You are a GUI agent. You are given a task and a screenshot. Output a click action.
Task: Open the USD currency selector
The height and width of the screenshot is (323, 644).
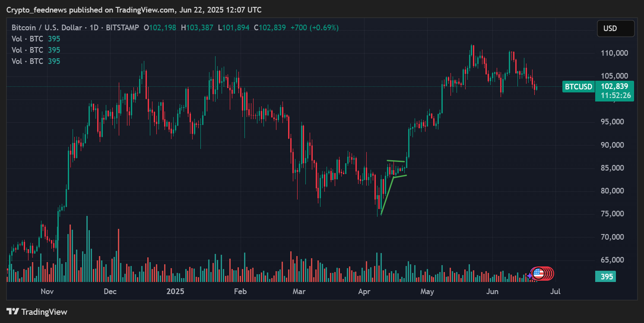click(615, 28)
